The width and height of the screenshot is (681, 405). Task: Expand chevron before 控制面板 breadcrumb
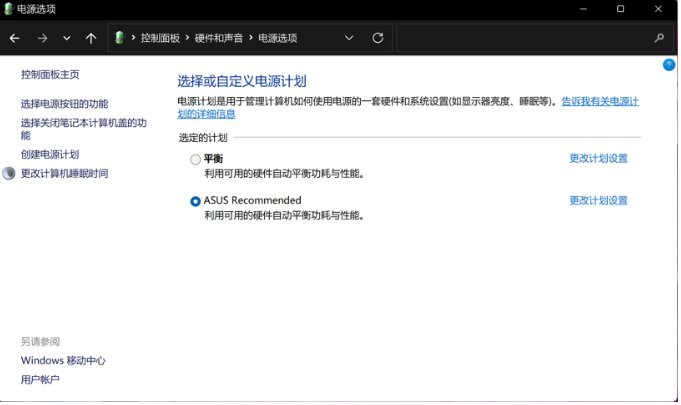(133, 37)
